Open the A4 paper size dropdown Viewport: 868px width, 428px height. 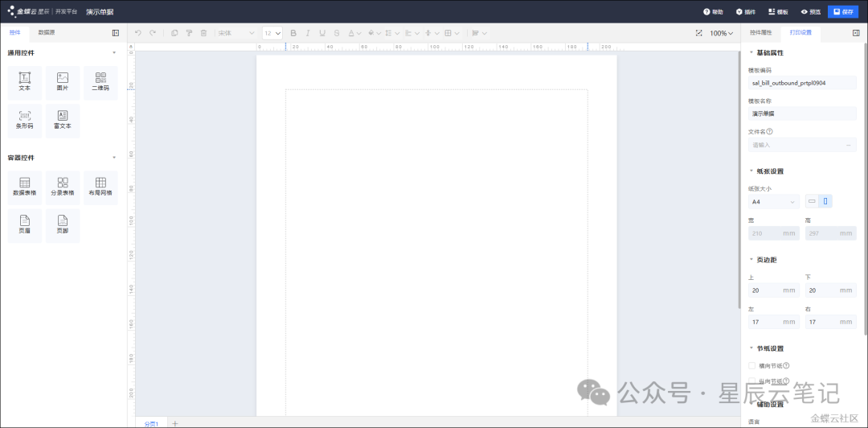point(773,202)
